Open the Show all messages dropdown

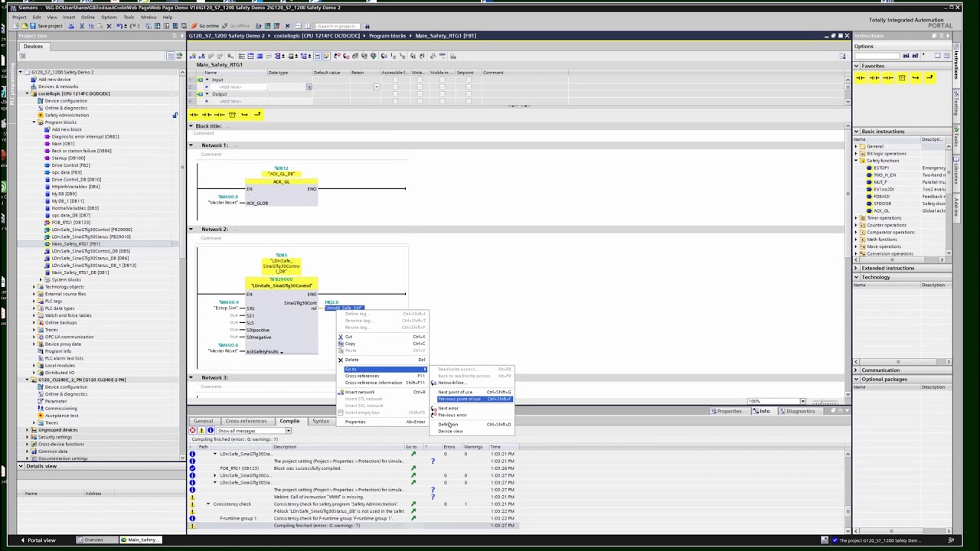(x=288, y=431)
